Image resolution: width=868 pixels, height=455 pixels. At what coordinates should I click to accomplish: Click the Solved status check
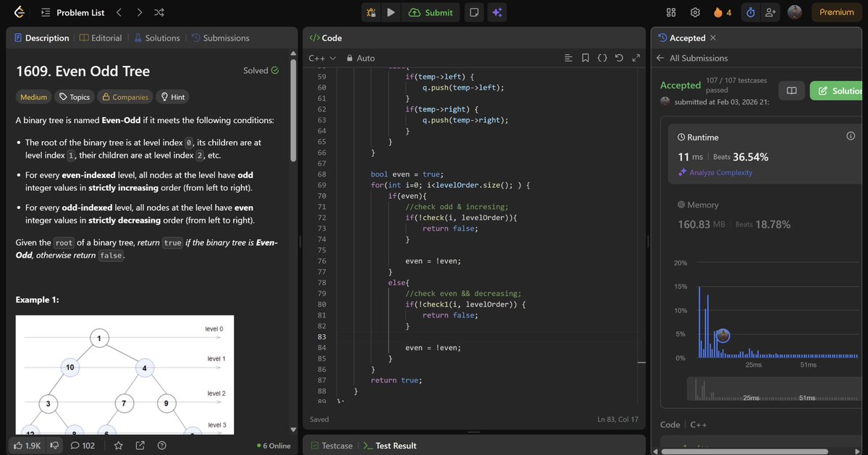point(261,70)
